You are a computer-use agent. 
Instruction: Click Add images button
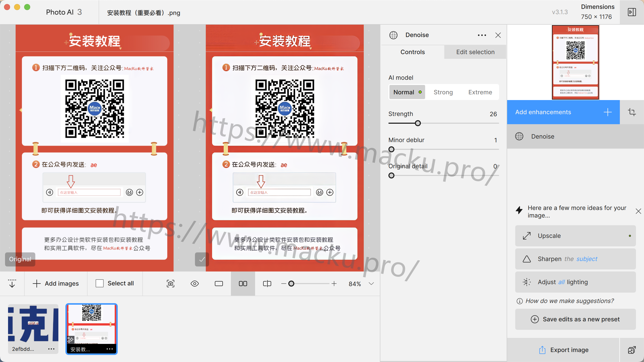click(56, 284)
